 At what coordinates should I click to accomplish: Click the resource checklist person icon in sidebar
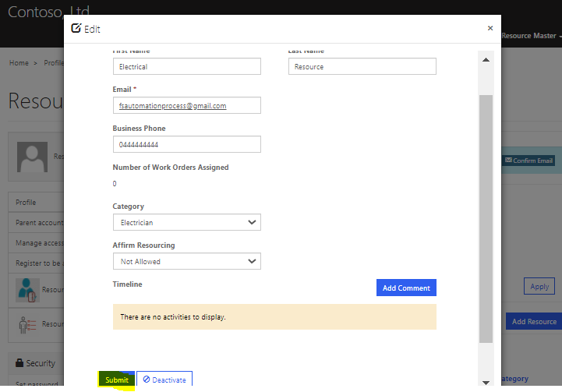tap(27, 325)
